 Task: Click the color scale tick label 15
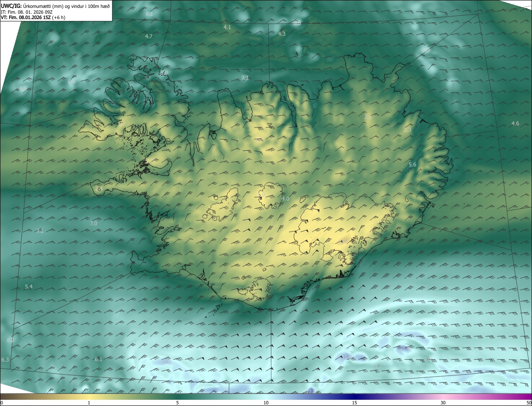[x=355, y=403]
